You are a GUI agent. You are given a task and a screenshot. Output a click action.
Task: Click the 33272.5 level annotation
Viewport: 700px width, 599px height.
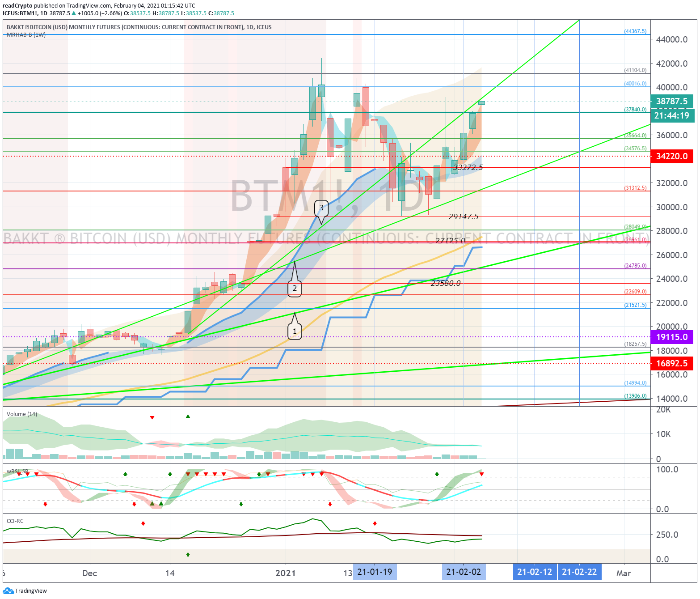pyautogui.click(x=468, y=167)
